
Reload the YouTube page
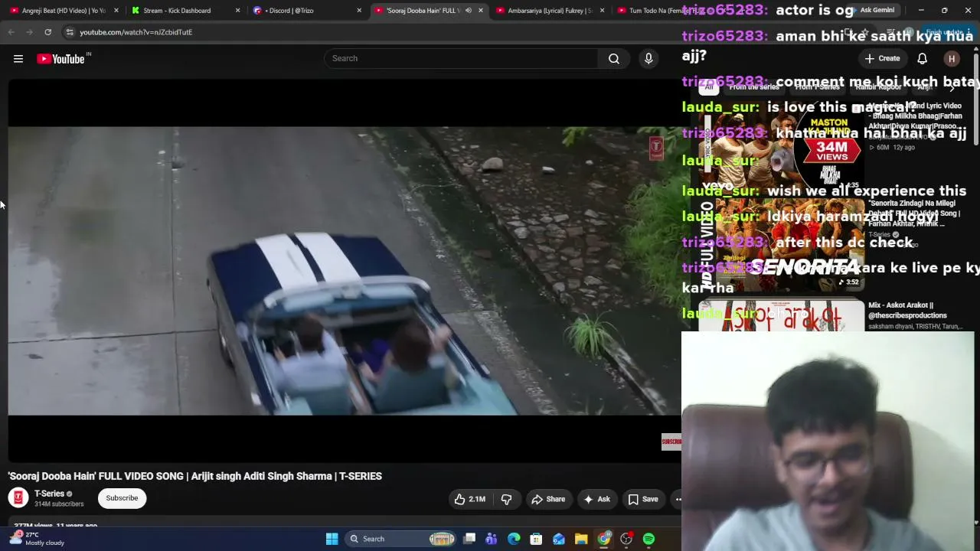pyautogui.click(x=47, y=32)
